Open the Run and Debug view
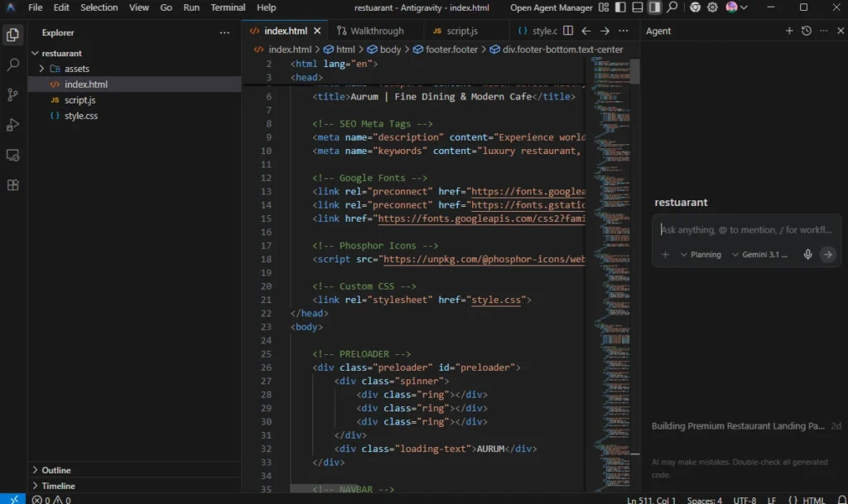The image size is (848, 504). coord(12,125)
